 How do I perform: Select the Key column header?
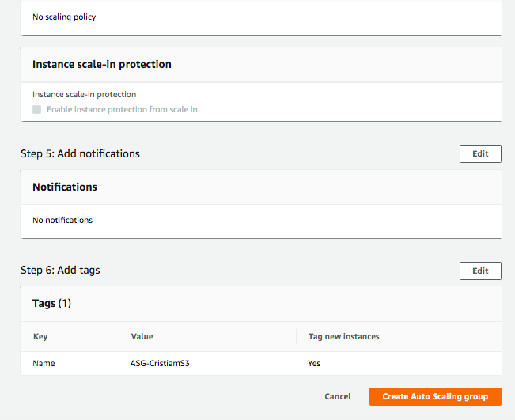click(x=40, y=336)
